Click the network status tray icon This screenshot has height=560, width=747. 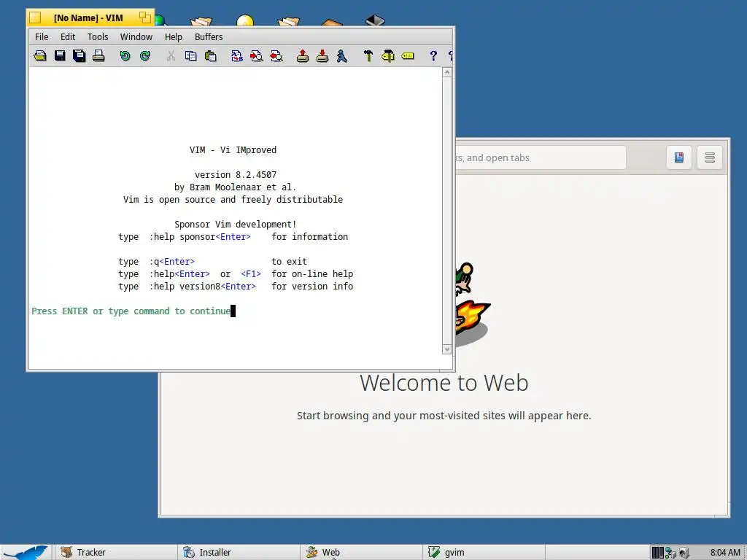671,553
